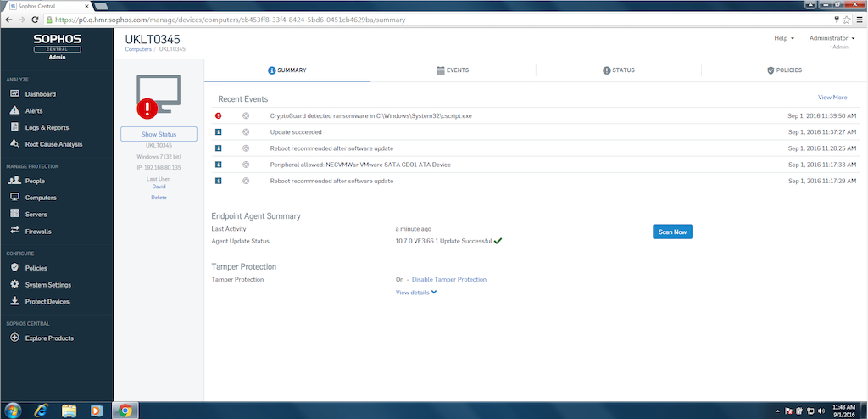Screen dimensions: 868x419
Task: Open new browser tab button
Action: [x=102, y=6]
